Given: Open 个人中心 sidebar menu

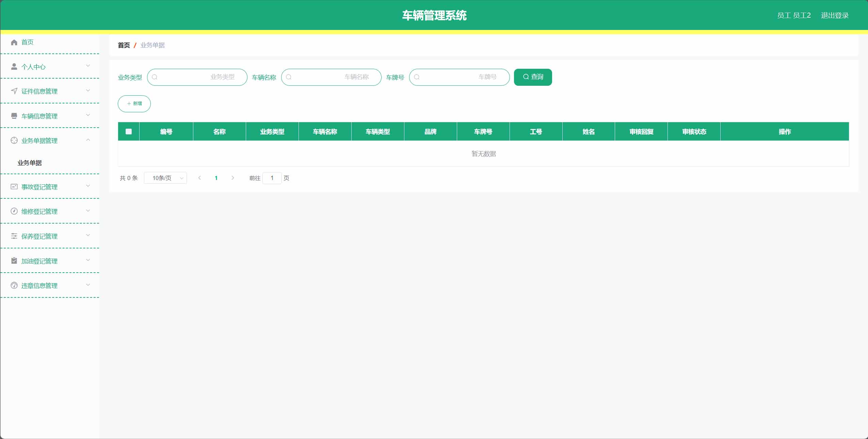Looking at the screenshot, I should (50, 66).
